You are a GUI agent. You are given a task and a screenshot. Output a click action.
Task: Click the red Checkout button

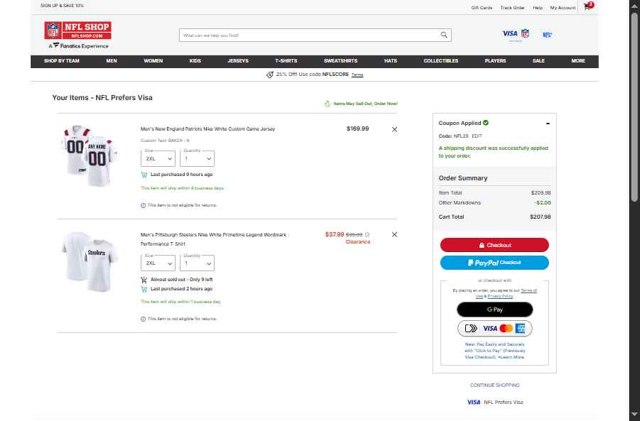[494, 245]
